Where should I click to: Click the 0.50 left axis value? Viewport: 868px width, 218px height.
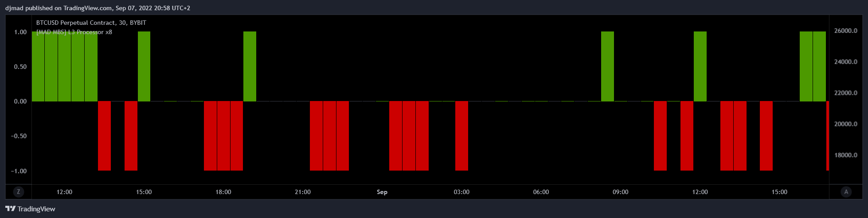[20, 66]
